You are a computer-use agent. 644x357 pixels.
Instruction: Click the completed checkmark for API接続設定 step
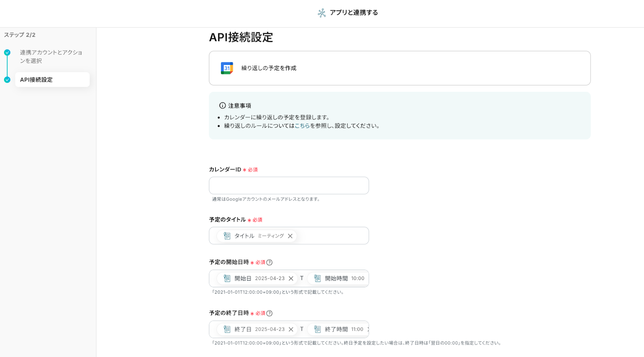point(7,80)
